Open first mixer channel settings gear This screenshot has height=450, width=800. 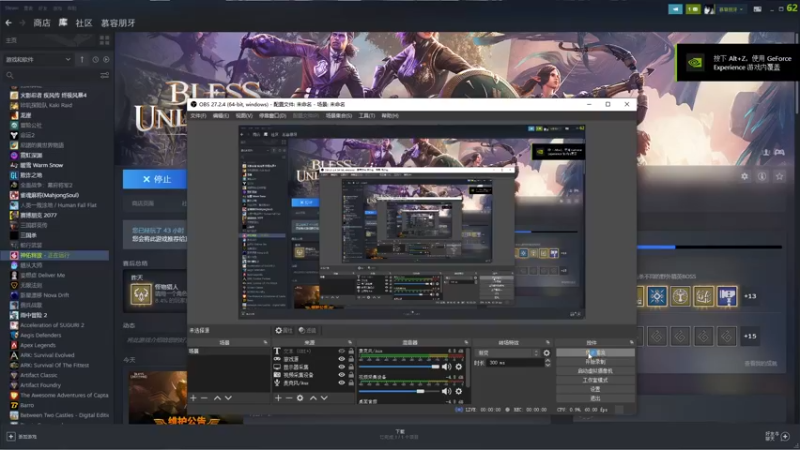pos(459,367)
